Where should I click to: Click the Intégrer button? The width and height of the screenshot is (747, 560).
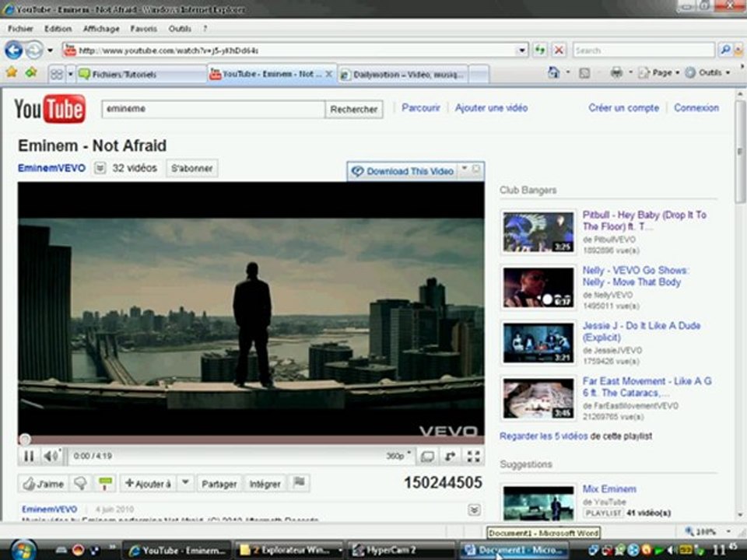(x=265, y=484)
